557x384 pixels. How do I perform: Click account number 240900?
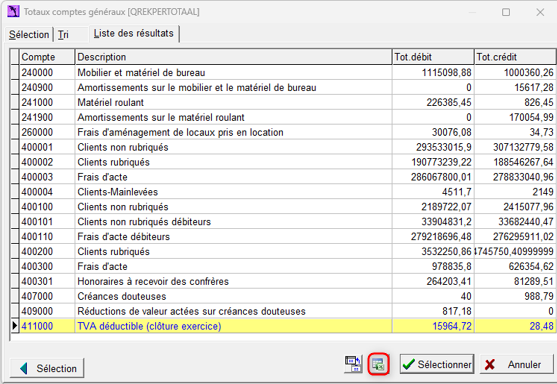47,87
